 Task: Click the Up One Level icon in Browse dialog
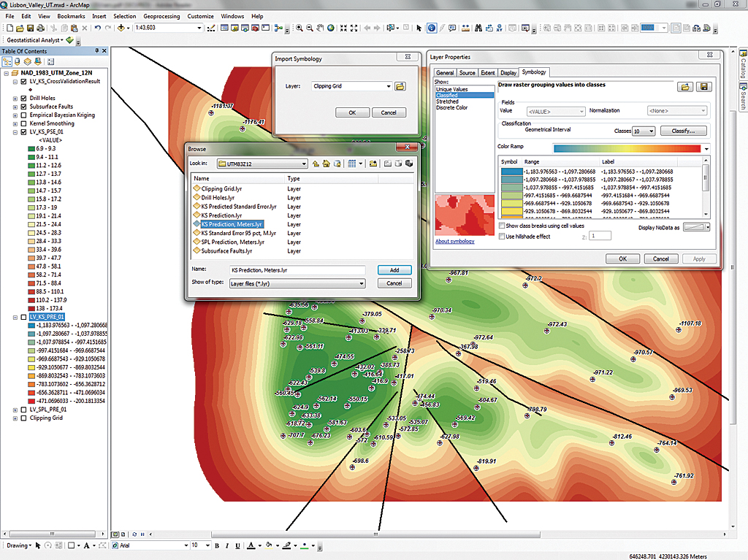(x=316, y=164)
